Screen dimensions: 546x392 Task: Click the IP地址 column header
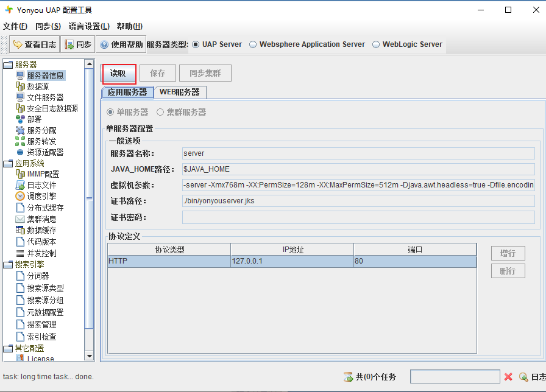click(x=292, y=250)
